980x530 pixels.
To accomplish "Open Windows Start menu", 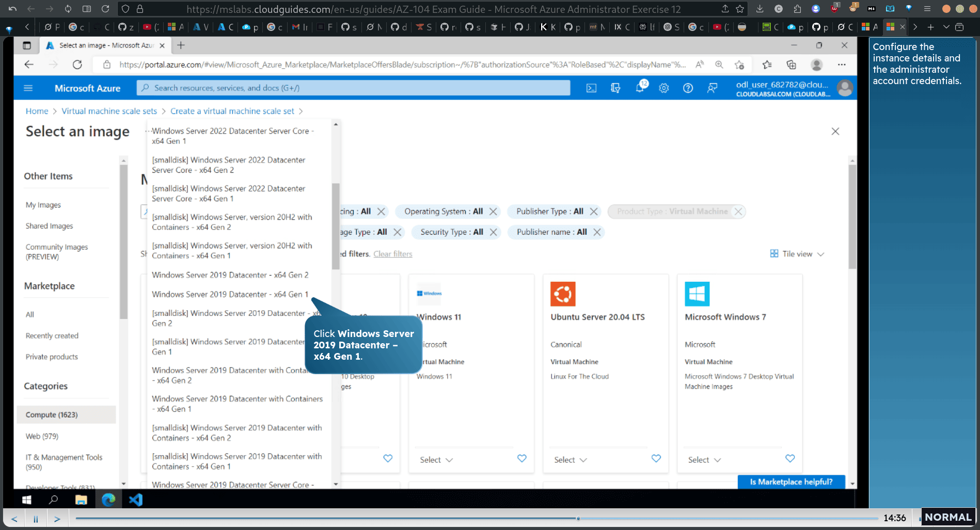I will 27,500.
